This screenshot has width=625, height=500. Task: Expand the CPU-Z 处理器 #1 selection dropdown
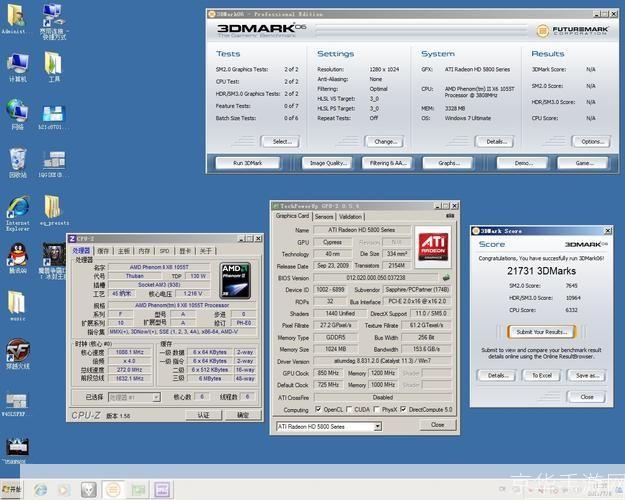(x=156, y=397)
